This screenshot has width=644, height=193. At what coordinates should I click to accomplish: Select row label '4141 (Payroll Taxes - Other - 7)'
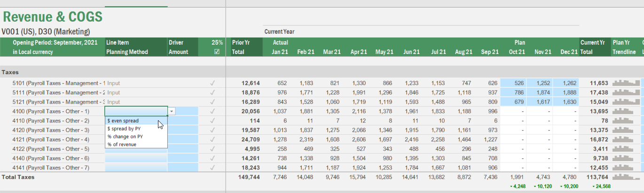(x=51, y=168)
